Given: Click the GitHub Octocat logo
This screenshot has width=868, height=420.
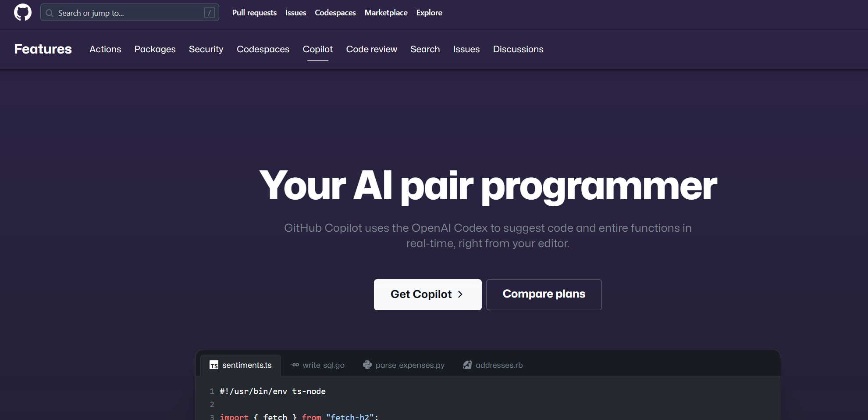Looking at the screenshot, I should 23,12.
